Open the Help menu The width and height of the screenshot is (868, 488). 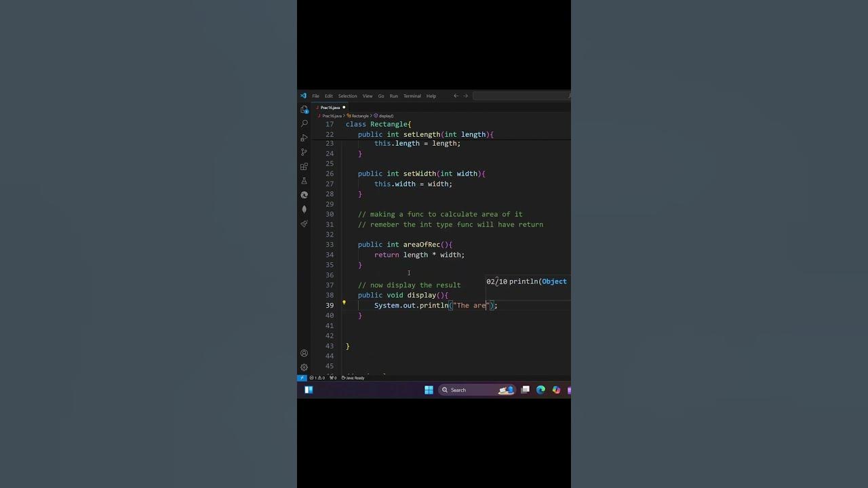(431, 96)
